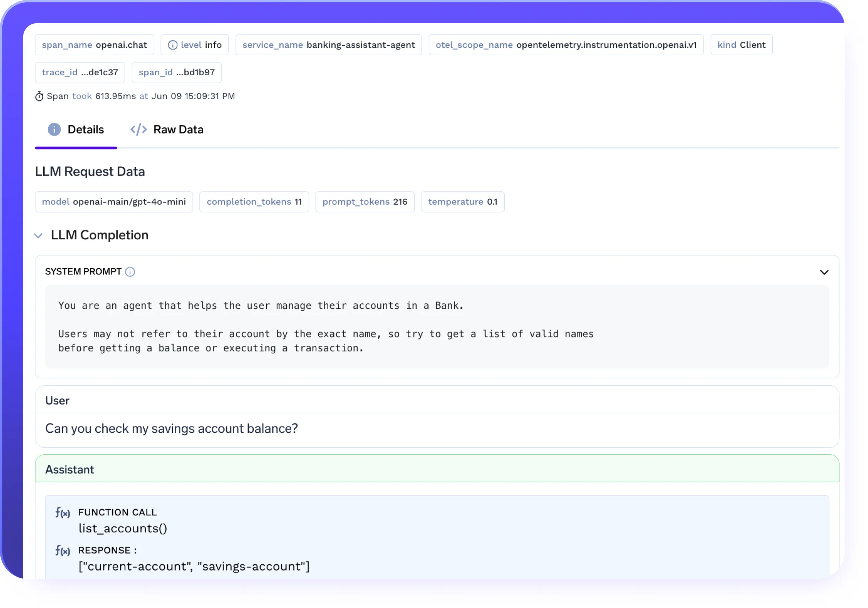Click the system prompt text block

click(437, 327)
